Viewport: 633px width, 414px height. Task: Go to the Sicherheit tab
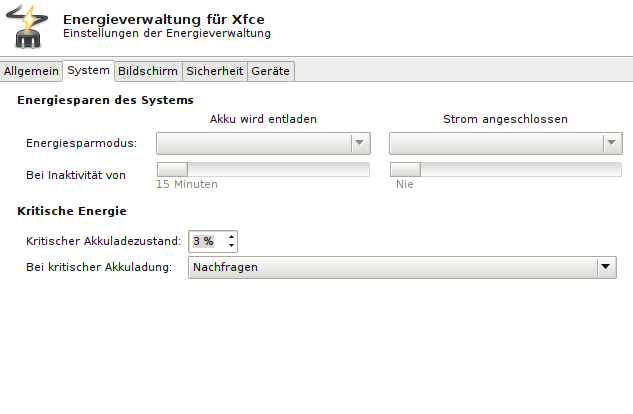click(214, 71)
